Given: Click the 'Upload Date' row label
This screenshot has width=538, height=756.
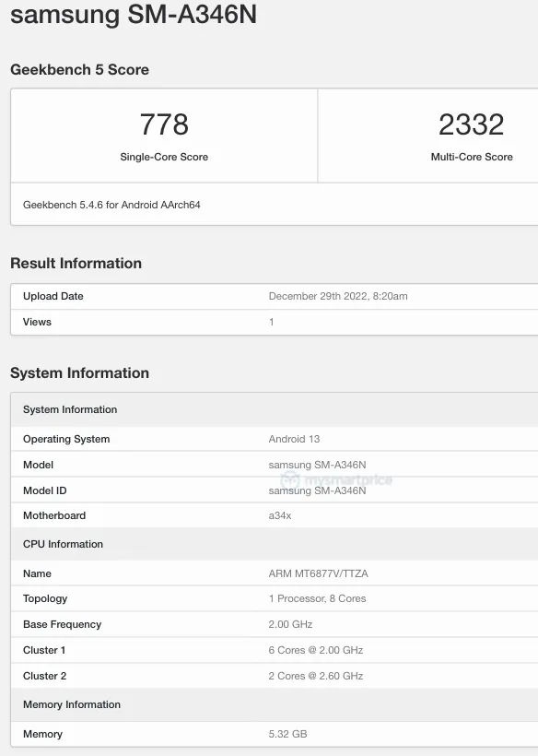Looking at the screenshot, I should (x=53, y=296).
